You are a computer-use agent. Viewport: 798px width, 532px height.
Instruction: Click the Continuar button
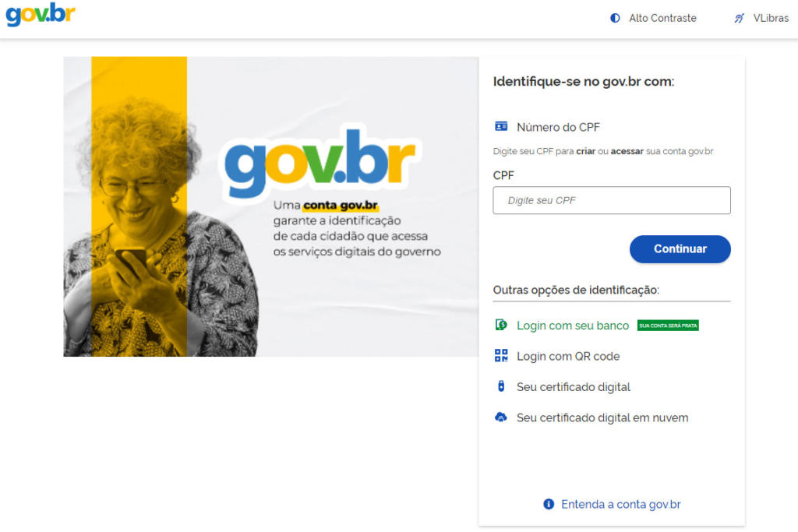coord(680,249)
